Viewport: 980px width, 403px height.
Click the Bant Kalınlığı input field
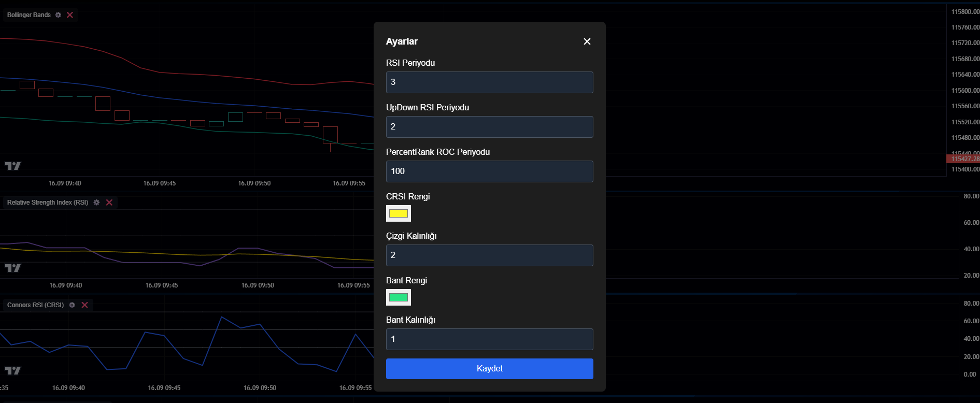coord(490,339)
